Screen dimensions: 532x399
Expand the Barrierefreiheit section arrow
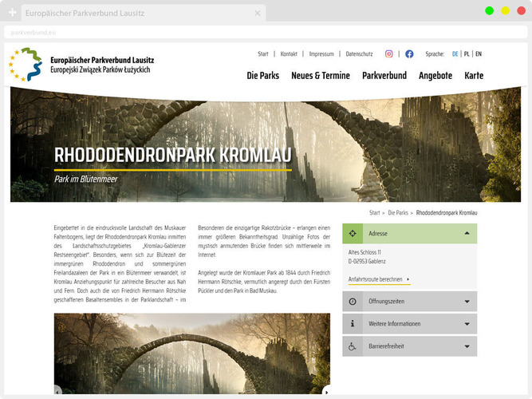467,346
